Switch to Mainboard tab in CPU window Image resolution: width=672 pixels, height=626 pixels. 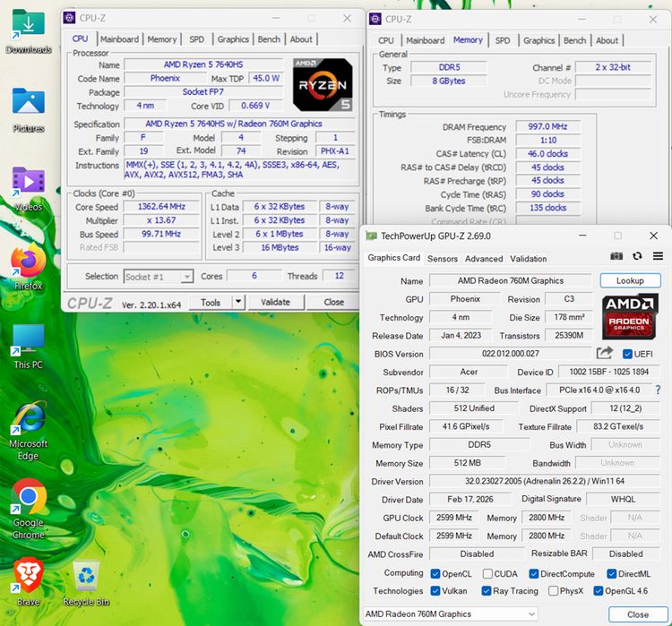coord(119,39)
